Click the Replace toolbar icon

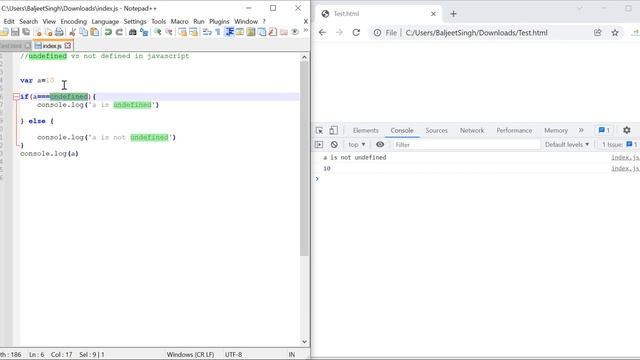pyautogui.click(x=144, y=32)
